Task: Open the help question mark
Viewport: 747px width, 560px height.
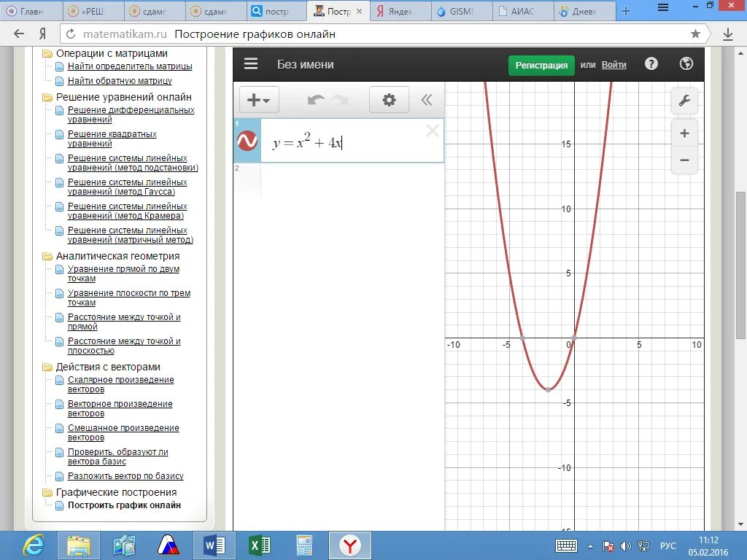Action: coord(651,64)
